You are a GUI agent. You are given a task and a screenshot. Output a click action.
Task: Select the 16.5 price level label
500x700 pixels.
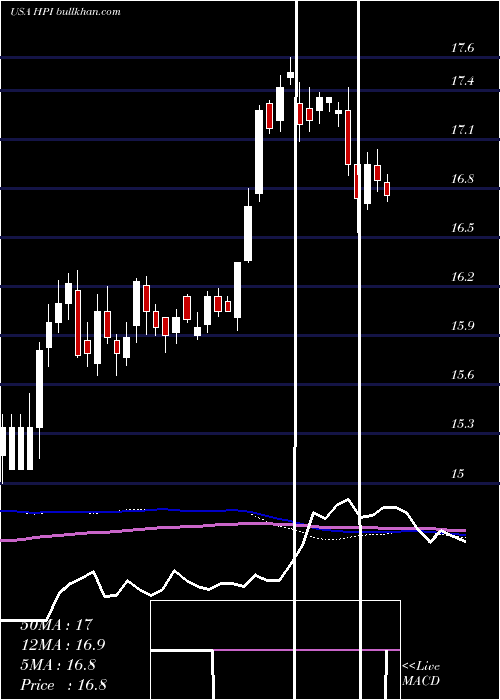coord(462,228)
